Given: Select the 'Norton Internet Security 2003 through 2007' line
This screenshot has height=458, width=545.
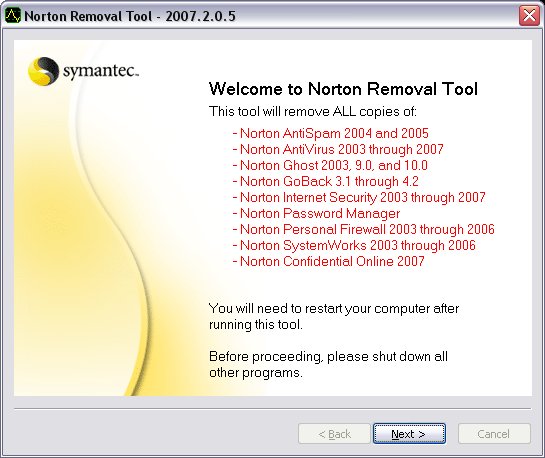Looking at the screenshot, I should (x=359, y=197).
